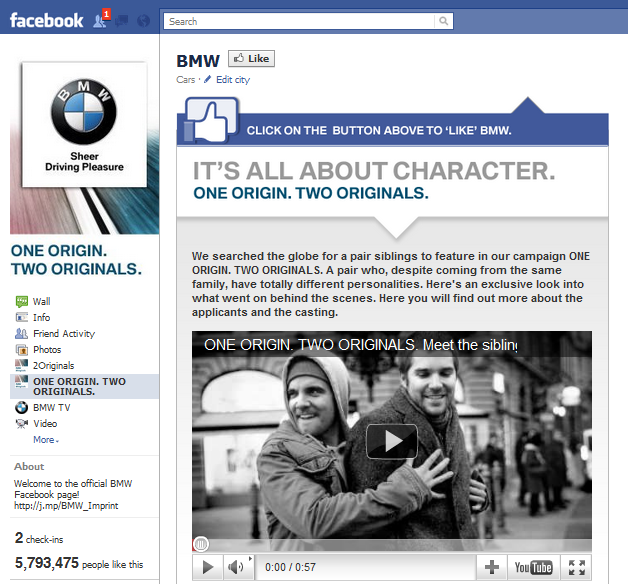628x584 pixels.
Task: Focus the Search input field
Action: [299, 21]
